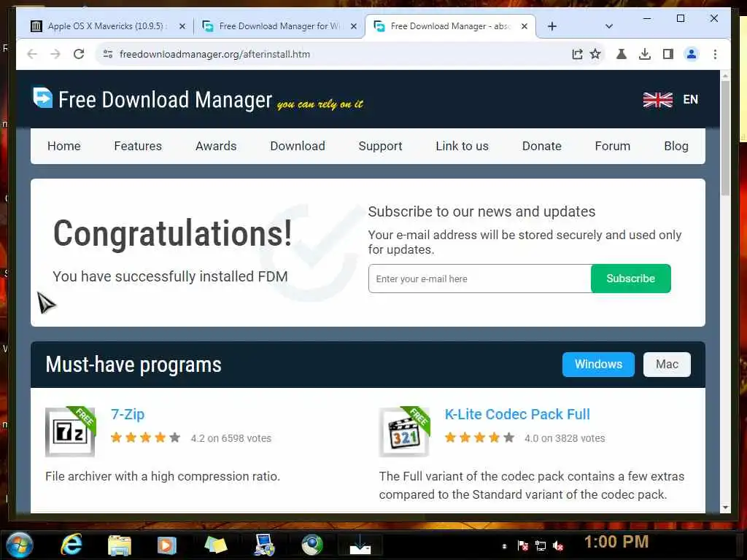Switch to Free Download Manager for Windows tab

click(279, 26)
